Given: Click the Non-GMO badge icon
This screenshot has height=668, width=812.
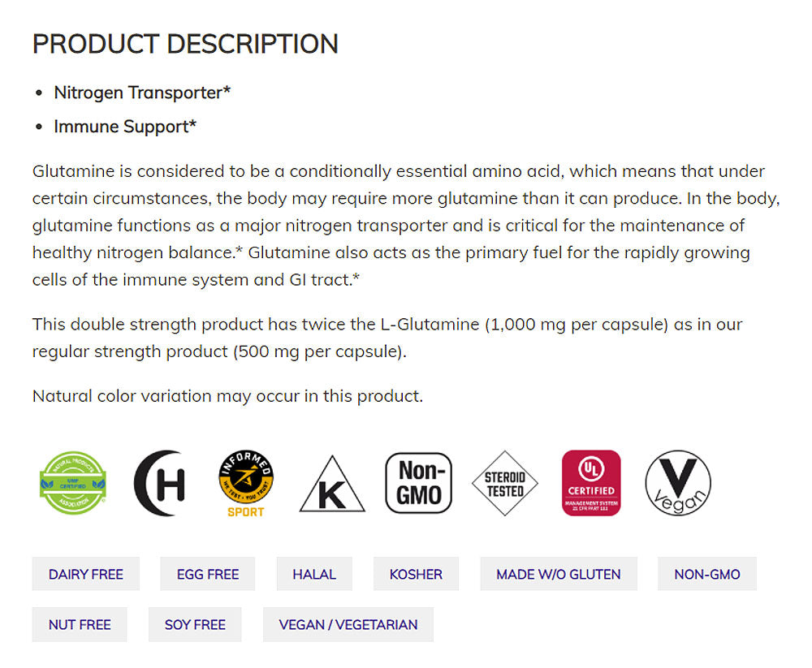Looking at the screenshot, I should point(418,484).
